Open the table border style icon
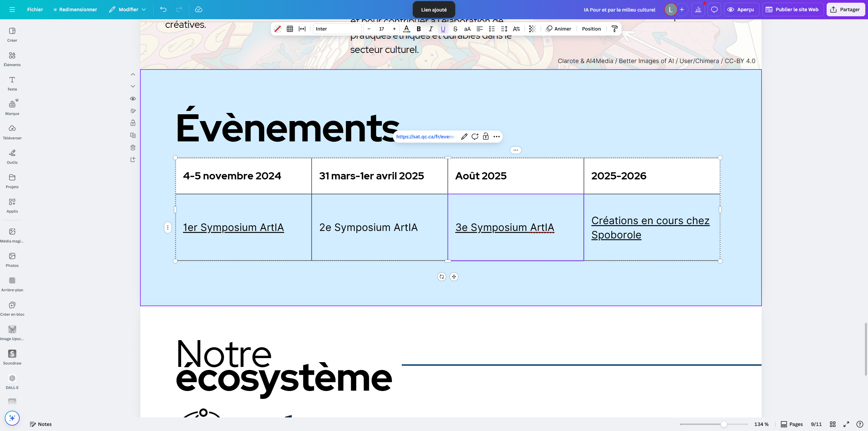 click(290, 29)
